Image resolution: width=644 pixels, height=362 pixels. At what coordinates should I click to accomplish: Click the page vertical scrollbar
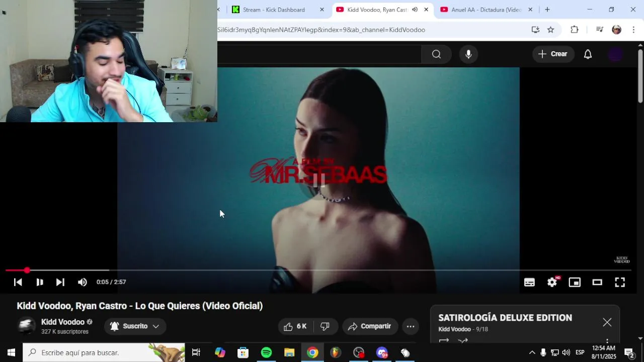click(x=640, y=75)
